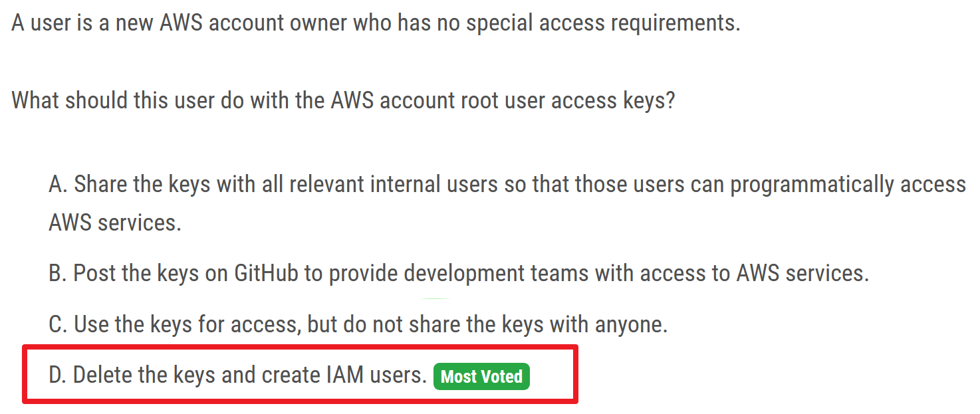
Task: Click the word GitHub in option B
Action: (x=266, y=272)
